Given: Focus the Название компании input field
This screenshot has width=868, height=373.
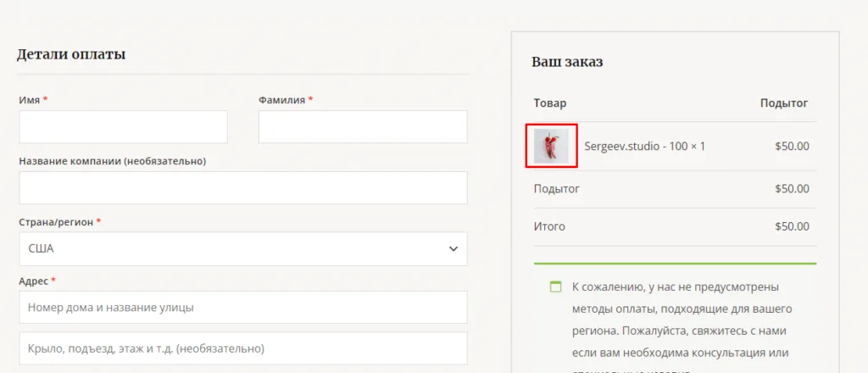Looking at the screenshot, I should coord(243,187).
